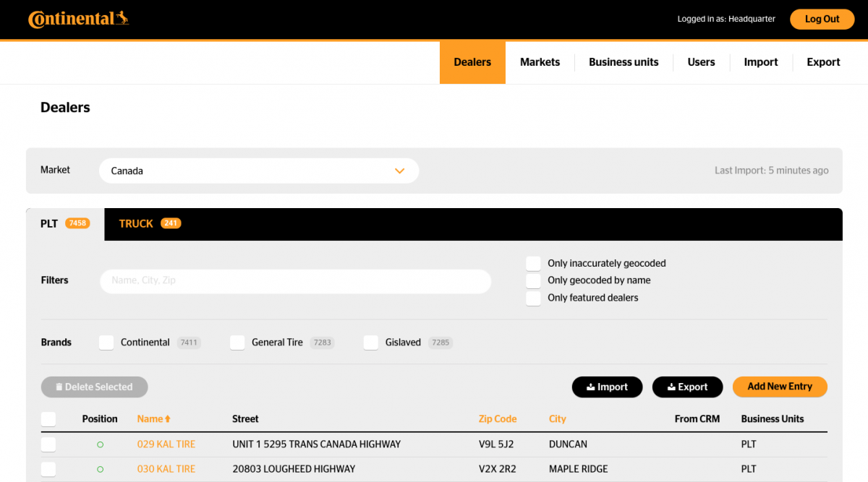Select the Continental brand checkbox
The width and height of the screenshot is (868, 482).
(x=106, y=342)
